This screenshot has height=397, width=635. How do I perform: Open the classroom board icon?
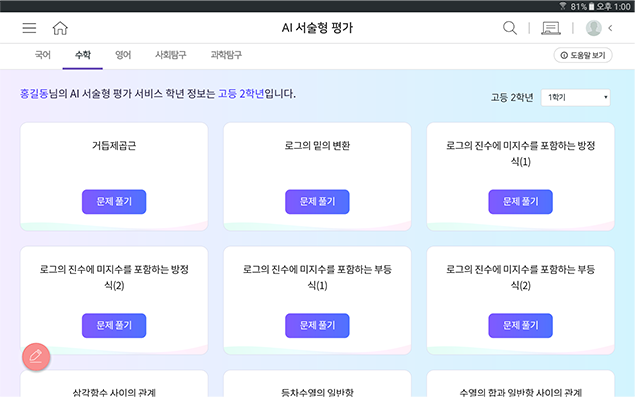pos(551,28)
